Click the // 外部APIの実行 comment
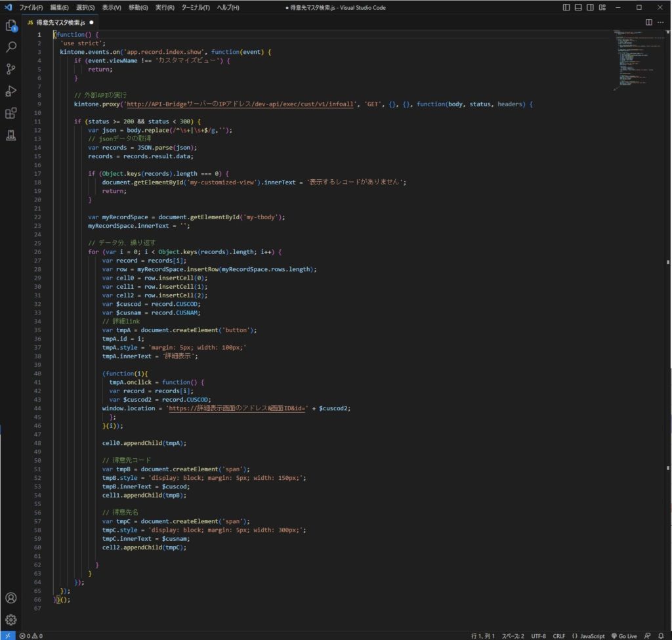The image size is (672, 640). tap(100, 95)
